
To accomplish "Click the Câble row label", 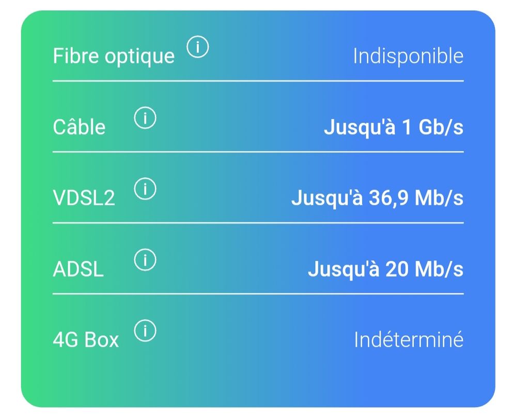I will (x=79, y=127).
